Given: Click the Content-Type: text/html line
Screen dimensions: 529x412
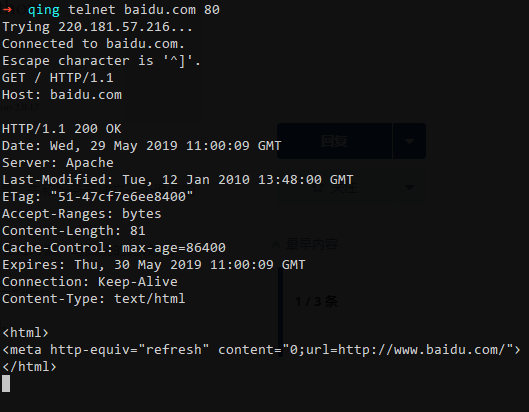Looking at the screenshot, I should [94, 299].
